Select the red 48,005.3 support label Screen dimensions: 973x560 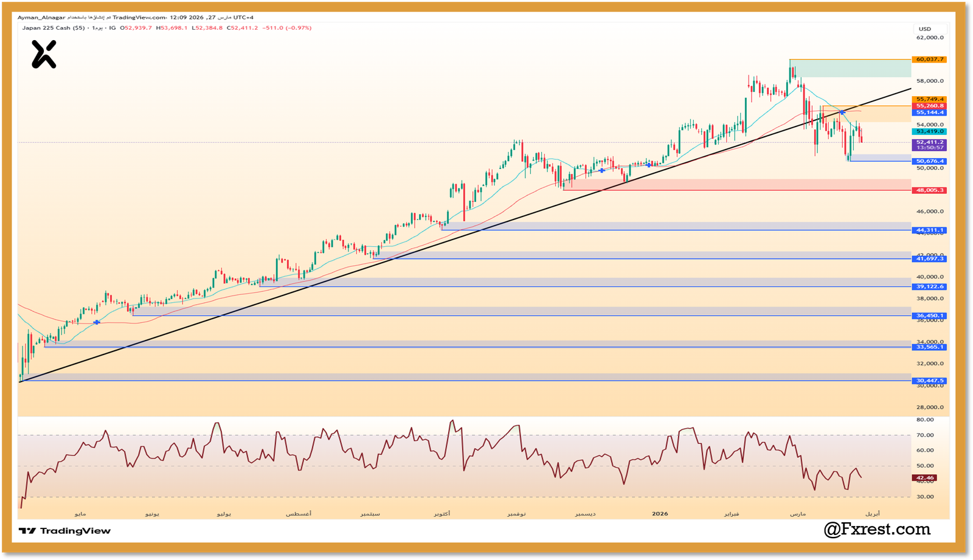pyautogui.click(x=929, y=190)
